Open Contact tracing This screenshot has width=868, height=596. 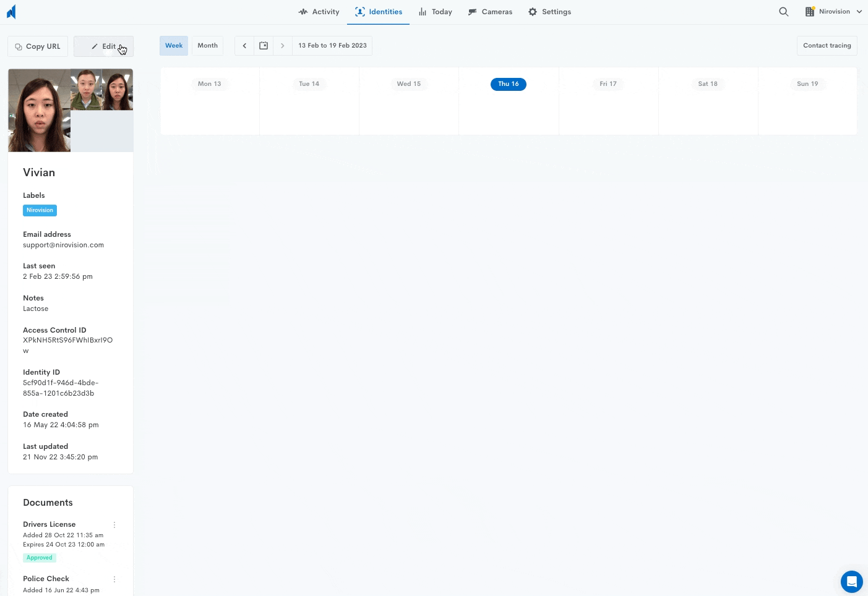point(827,46)
